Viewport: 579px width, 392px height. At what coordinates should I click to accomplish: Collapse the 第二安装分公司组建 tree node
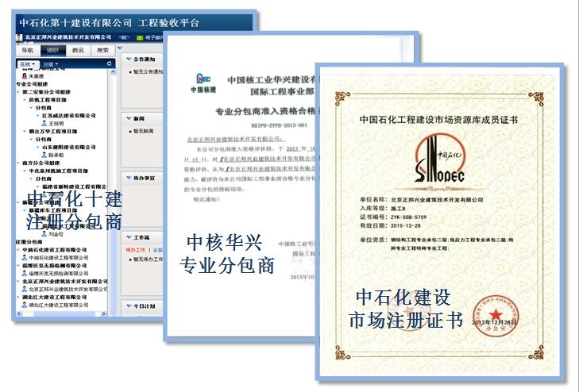click(x=18, y=92)
